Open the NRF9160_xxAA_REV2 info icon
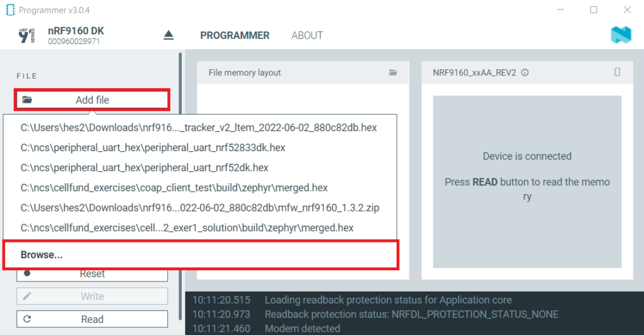Screen dimensions: 644x335 [x=525, y=73]
